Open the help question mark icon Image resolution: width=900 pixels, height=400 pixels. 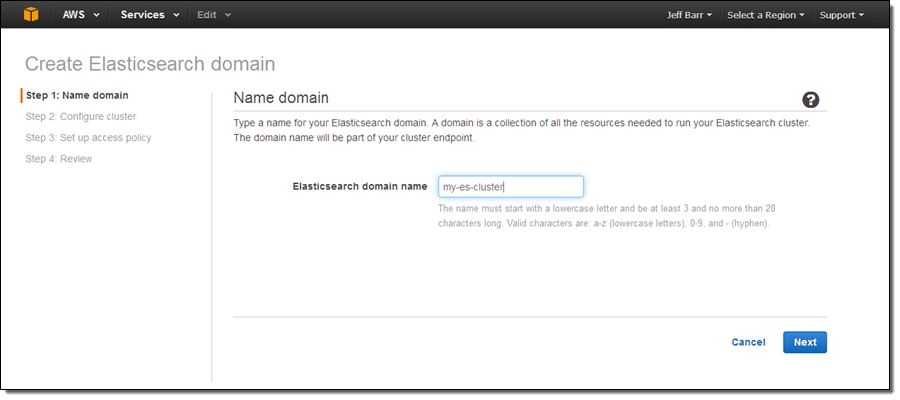[x=810, y=99]
